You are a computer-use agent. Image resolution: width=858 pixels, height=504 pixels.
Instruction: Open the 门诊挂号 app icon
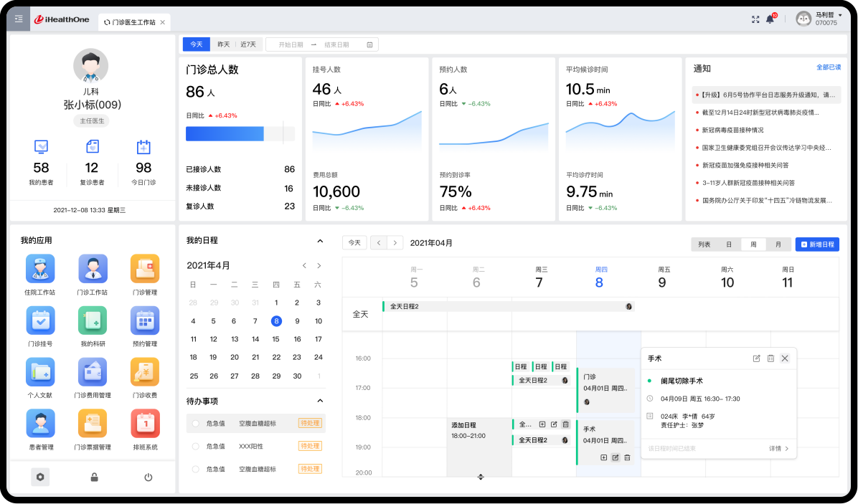coord(40,320)
